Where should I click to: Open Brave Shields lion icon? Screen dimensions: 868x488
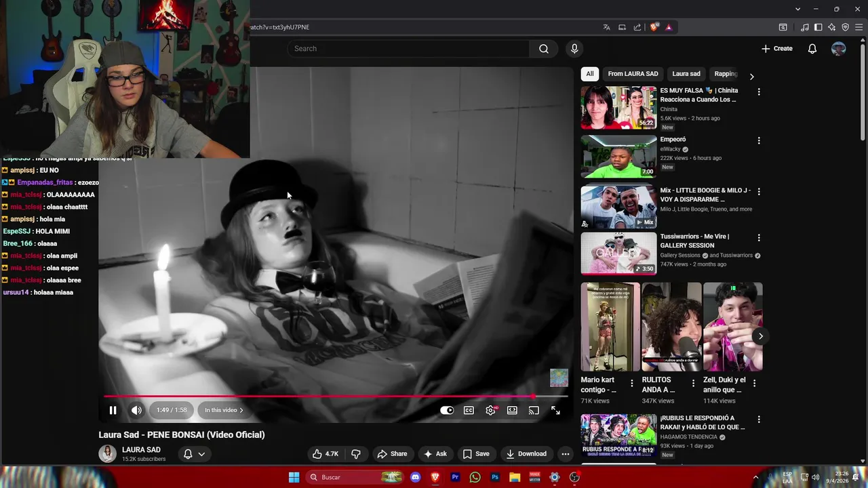point(654,27)
